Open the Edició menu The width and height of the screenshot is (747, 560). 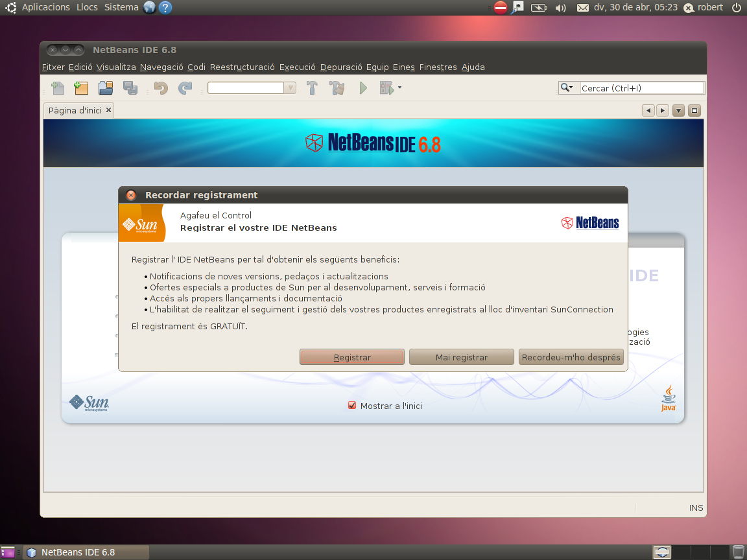pos(80,67)
